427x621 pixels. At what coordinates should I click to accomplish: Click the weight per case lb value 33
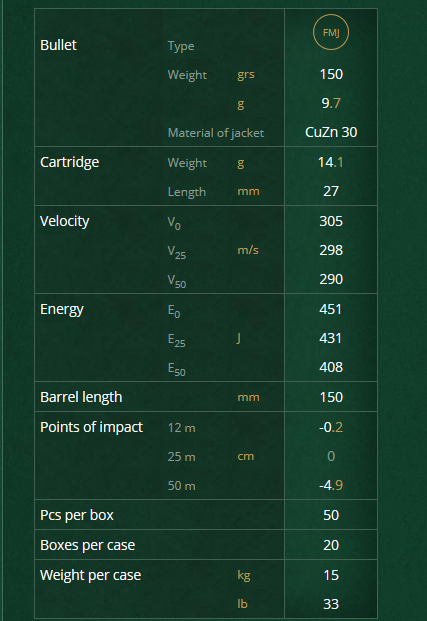331,604
